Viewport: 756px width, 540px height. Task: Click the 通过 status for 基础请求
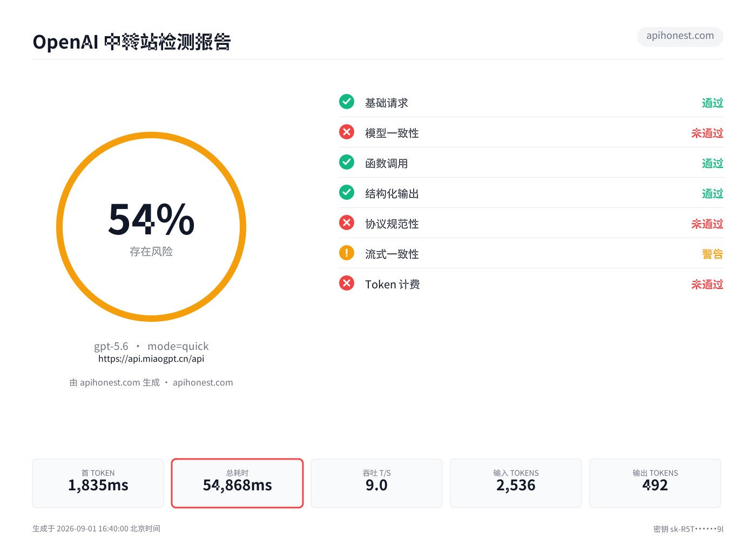pyautogui.click(x=712, y=103)
